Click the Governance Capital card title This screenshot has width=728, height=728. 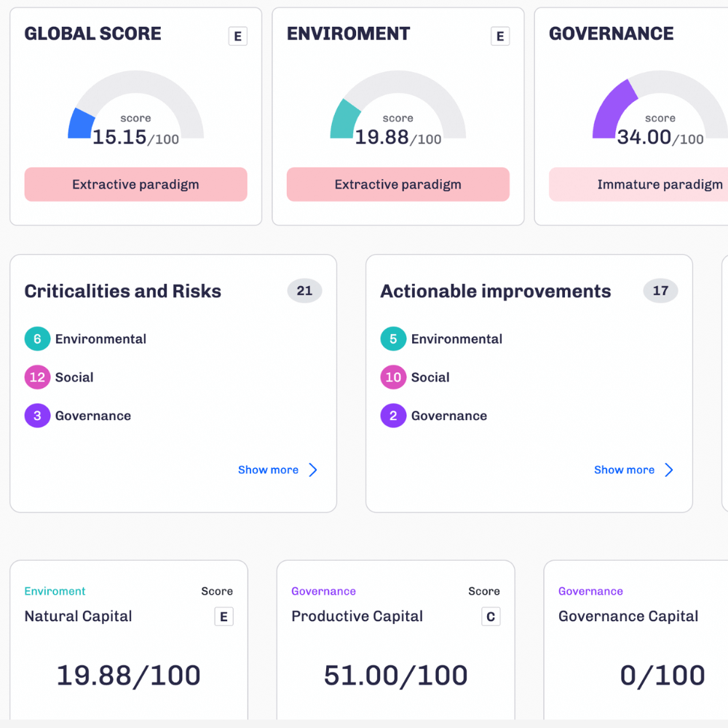click(x=628, y=616)
